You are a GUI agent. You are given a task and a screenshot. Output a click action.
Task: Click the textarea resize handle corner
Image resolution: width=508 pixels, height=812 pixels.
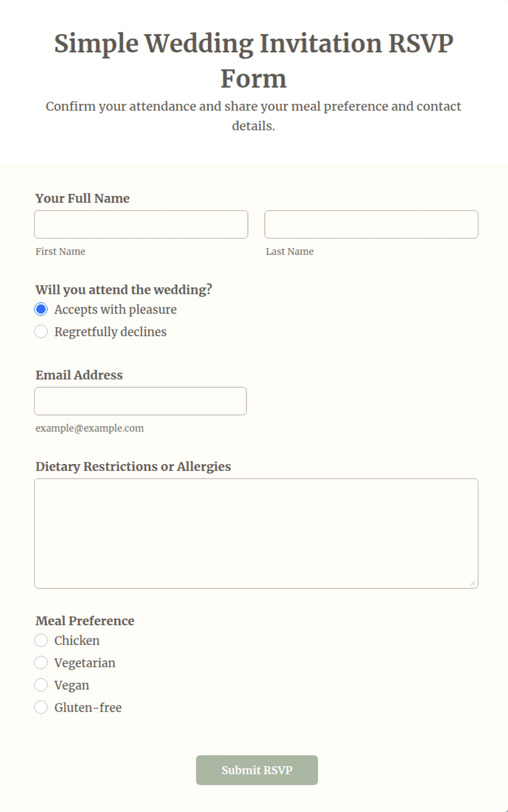point(472,583)
